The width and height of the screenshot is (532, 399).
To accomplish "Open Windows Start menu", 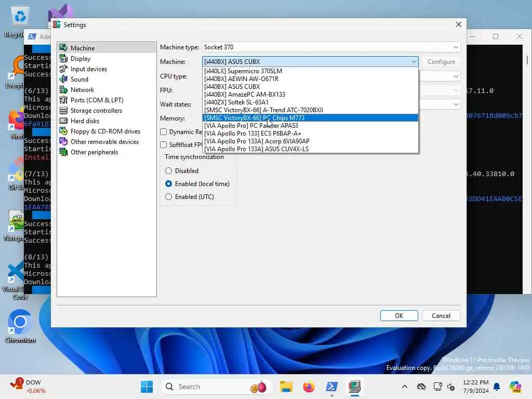I will (x=147, y=387).
